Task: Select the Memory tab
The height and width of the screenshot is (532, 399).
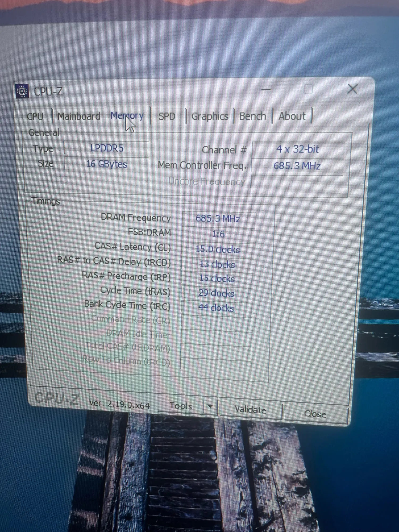Action: pos(127,116)
